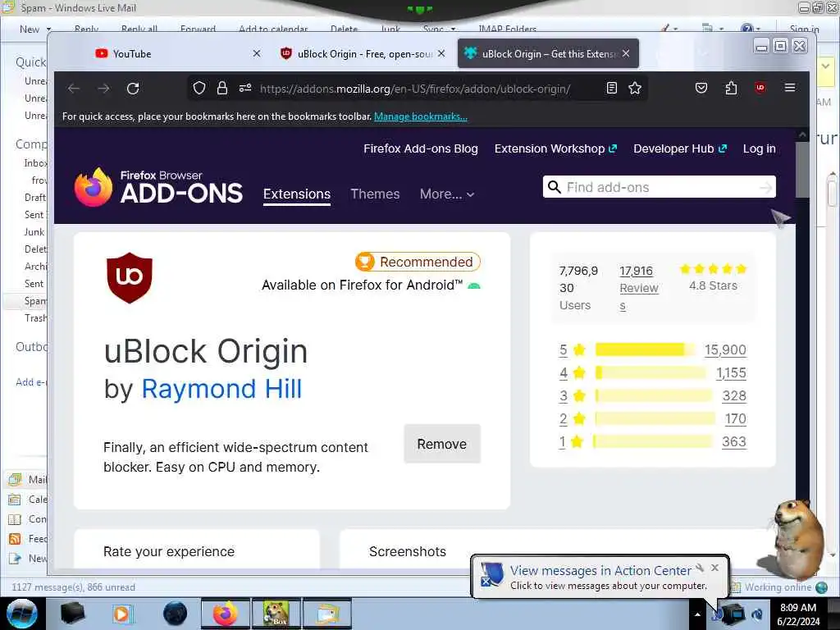Open Developer Hub link
The height and width of the screenshot is (630, 840).
[x=680, y=149]
